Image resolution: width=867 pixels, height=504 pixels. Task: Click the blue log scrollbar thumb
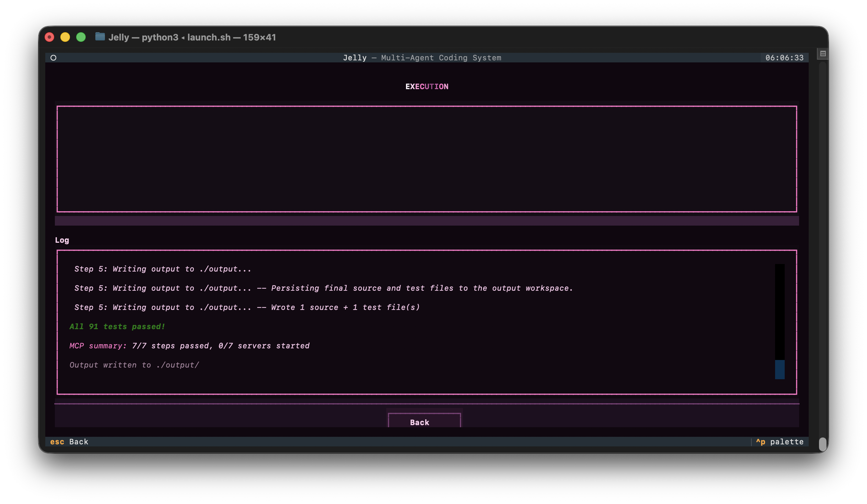[780, 370]
